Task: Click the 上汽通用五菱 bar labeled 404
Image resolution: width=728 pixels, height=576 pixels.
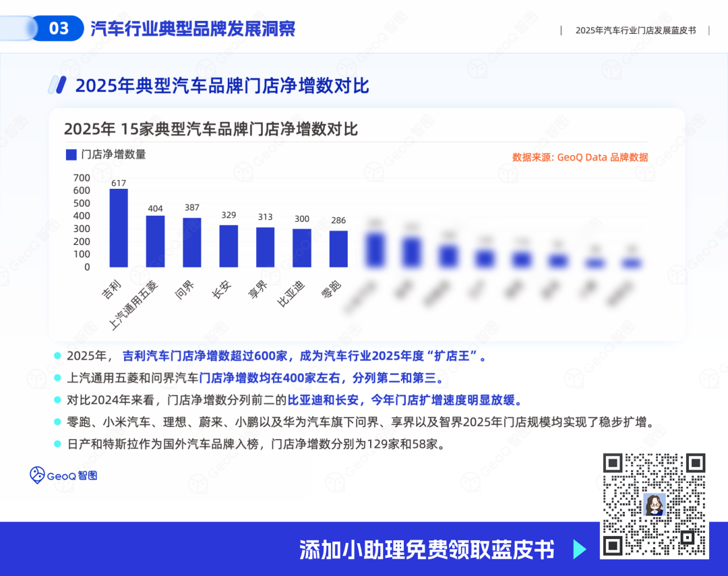Action: click(x=156, y=241)
